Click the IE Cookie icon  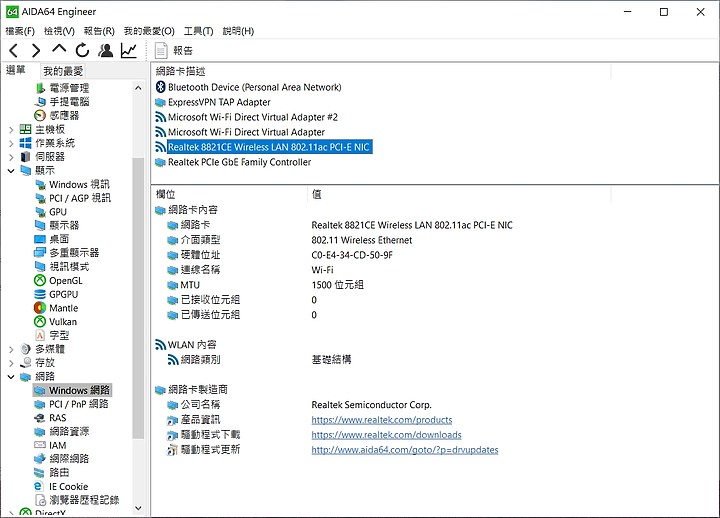pyautogui.click(x=39, y=486)
